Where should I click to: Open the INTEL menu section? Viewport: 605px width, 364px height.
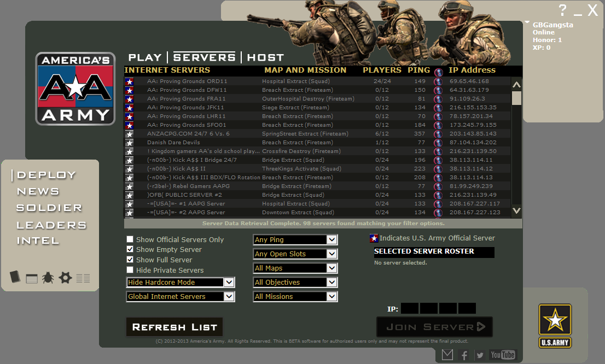[x=38, y=240]
